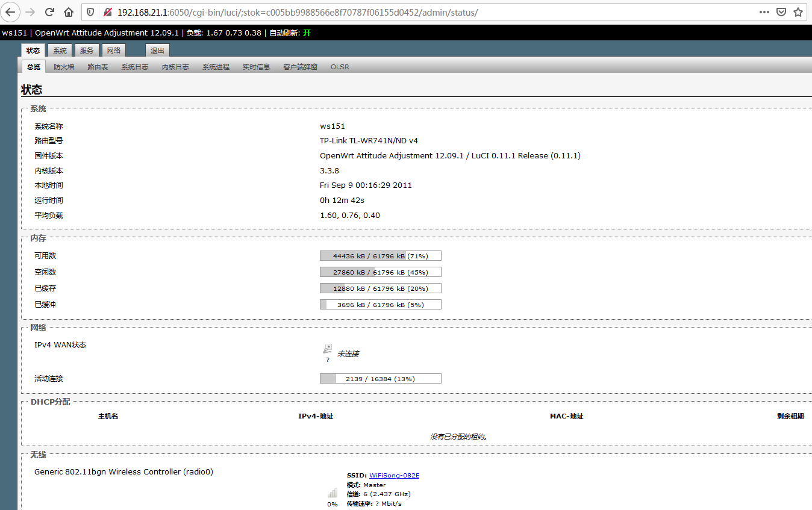Open the 服务 main tab
This screenshot has width=812, height=510.
(x=87, y=51)
